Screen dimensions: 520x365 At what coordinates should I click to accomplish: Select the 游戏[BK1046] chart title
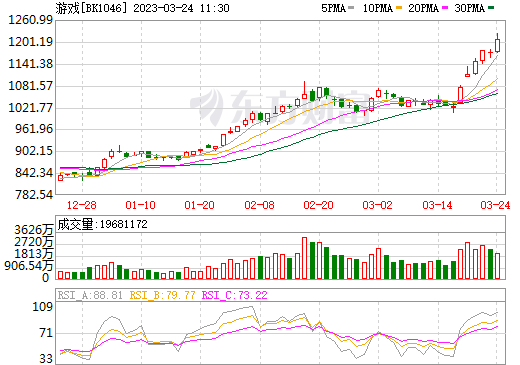click(x=92, y=8)
